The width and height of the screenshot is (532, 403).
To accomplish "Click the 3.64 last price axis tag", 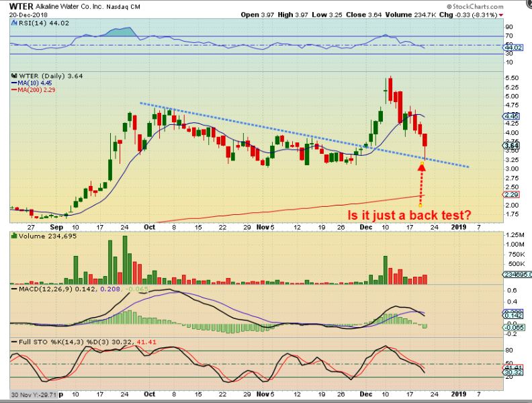I will pyautogui.click(x=512, y=146).
